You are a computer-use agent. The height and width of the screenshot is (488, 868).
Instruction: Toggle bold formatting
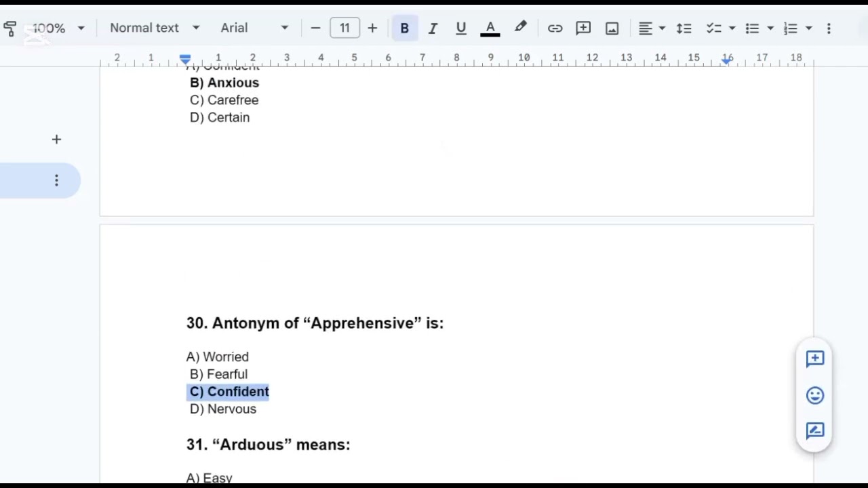404,28
